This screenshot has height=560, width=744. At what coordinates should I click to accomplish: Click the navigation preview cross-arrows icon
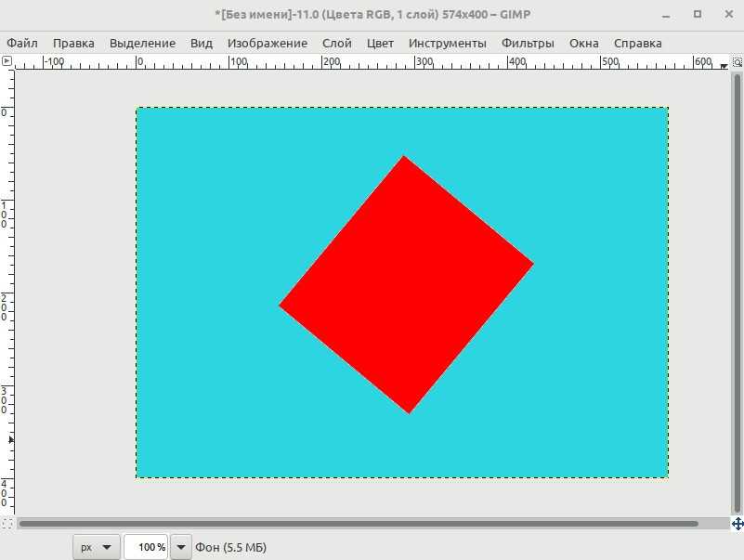coord(737,524)
